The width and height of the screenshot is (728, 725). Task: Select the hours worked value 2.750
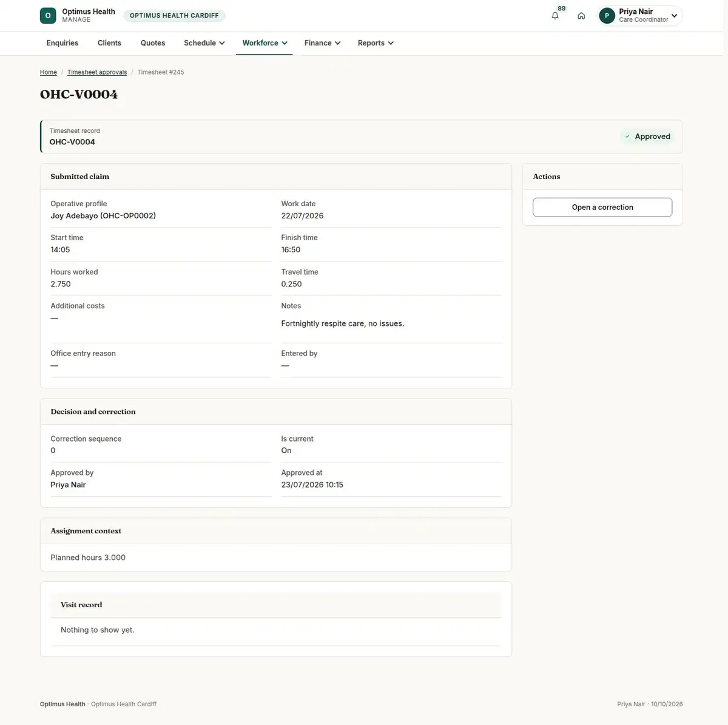coord(61,284)
